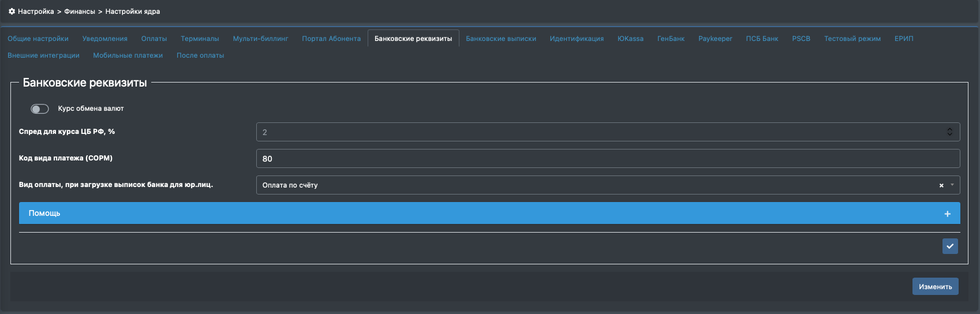This screenshot has width=980, height=314.
Task: Click the Изменить button
Action: [935, 286]
